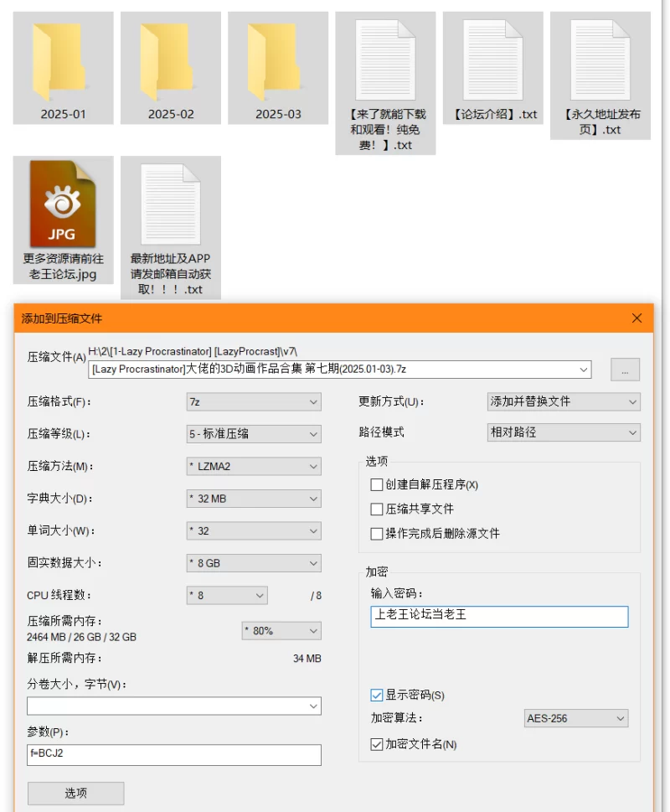670x812 pixels.
Task: Select the 来了就能下载和观看 txt file icon
Action: coord(385,60)
